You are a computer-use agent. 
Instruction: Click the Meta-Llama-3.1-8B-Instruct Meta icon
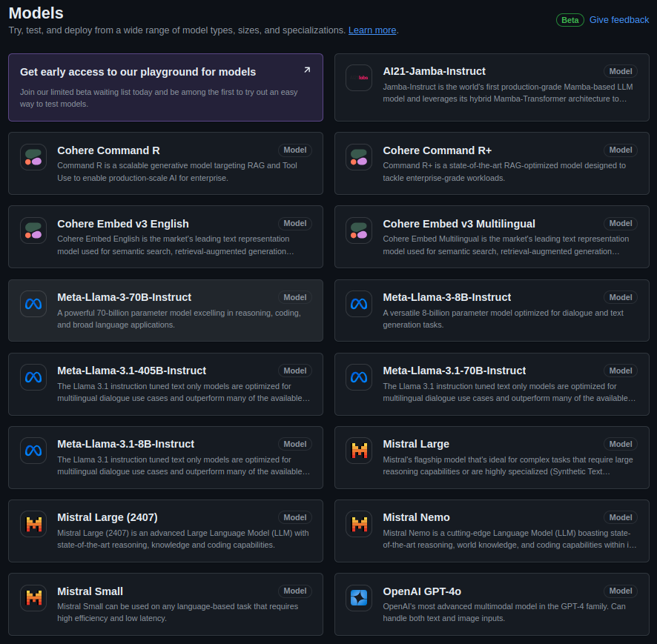click(33, 451)
